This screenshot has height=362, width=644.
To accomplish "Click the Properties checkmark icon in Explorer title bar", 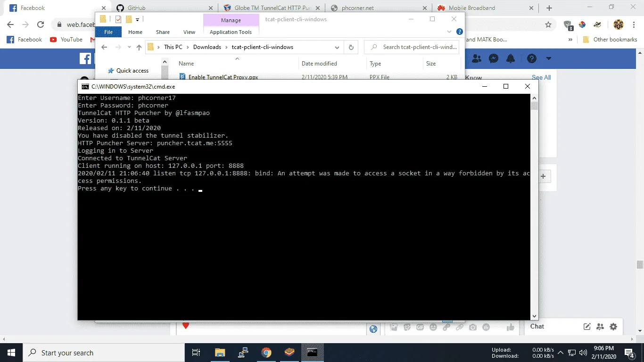I will tap(118, 19).
